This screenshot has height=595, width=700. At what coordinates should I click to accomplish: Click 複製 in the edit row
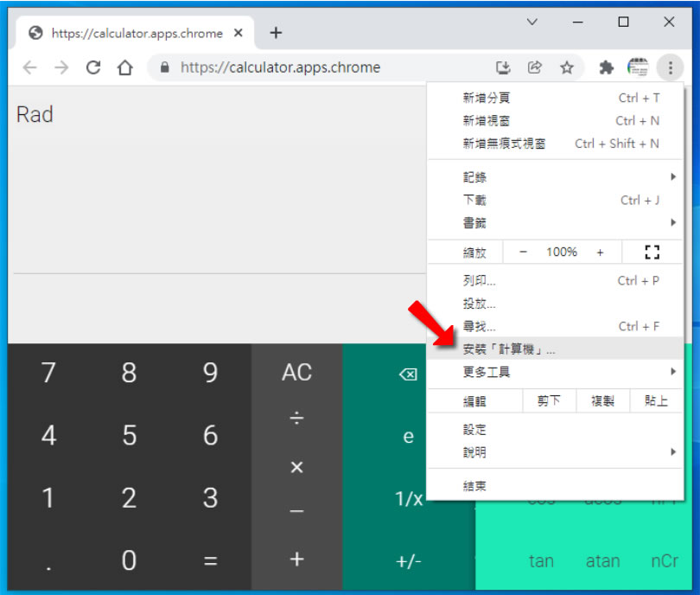pyautogui.click(x=602, y=400)
